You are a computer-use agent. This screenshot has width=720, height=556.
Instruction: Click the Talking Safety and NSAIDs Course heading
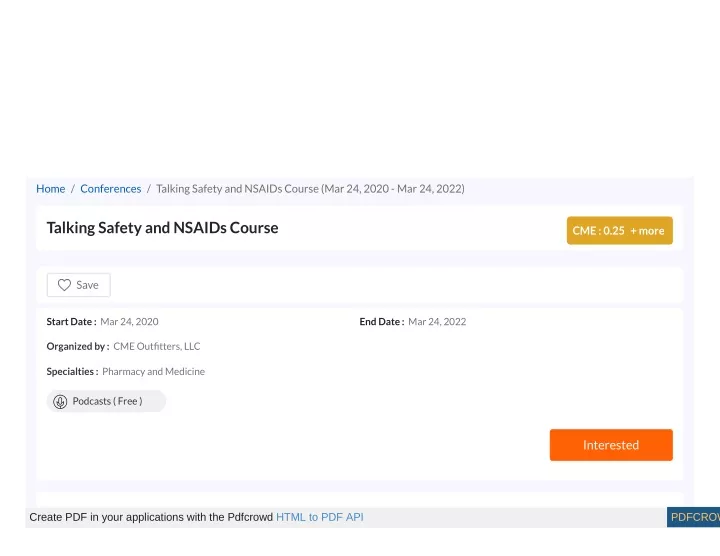(x=163, y=228)
